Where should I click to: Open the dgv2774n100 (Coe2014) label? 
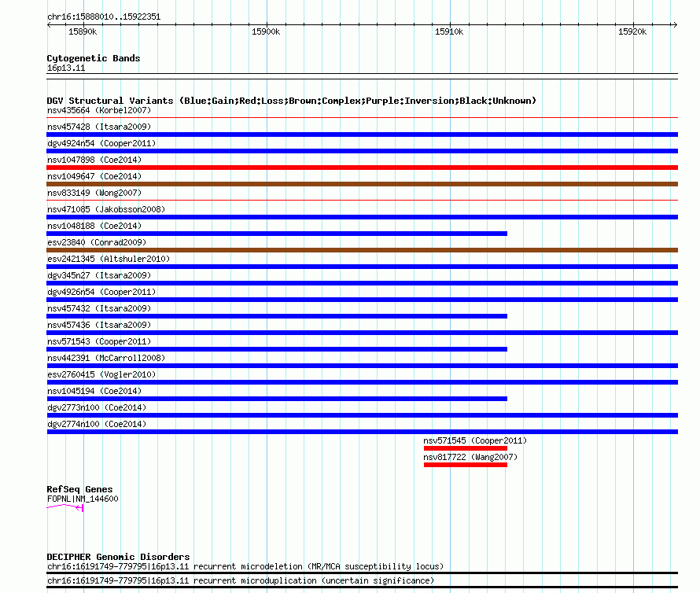pyautogui.click(x=97, y=424)
